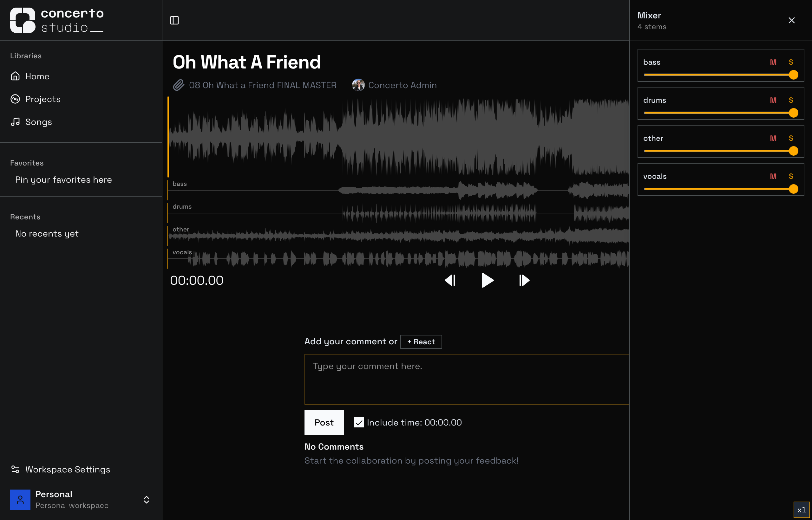Viewport: 812px width, 520px height.
Task: Open Home in the sidebar
Action: point(81,76)
